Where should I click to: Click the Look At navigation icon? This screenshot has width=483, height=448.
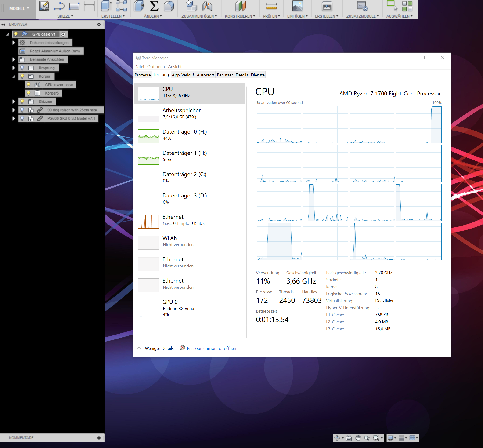click(349, 438)
